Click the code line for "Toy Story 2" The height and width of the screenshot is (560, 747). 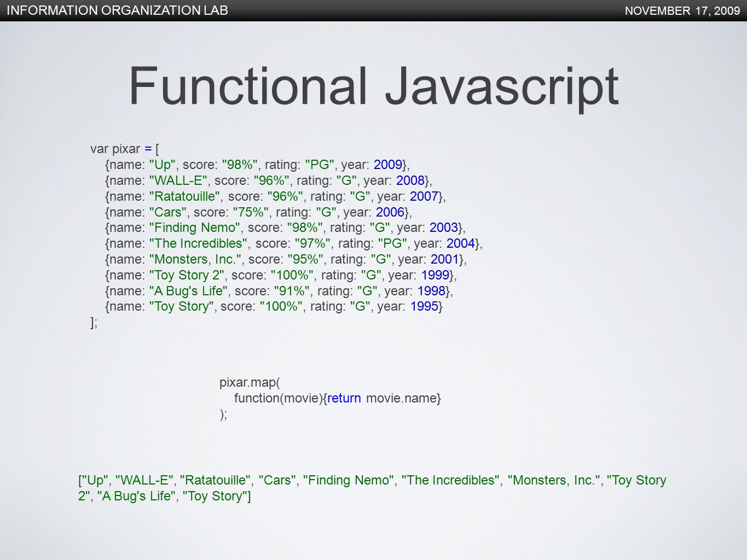coord(281,275)
